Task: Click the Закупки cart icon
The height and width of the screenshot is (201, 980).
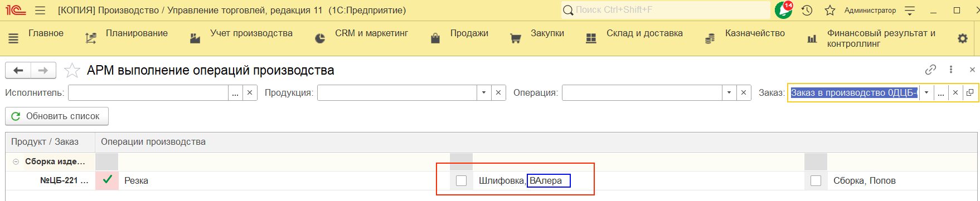Action: pyautogui.click(x=516, y=38)
